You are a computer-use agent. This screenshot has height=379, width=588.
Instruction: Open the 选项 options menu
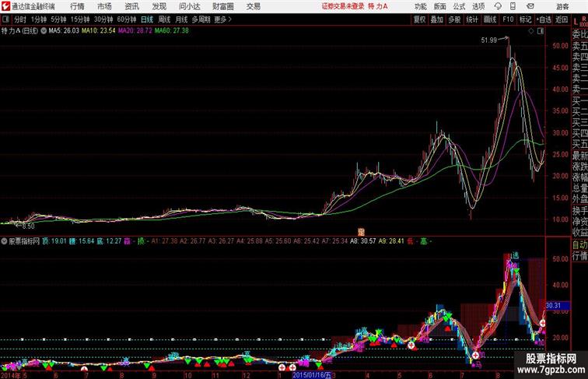478,6
